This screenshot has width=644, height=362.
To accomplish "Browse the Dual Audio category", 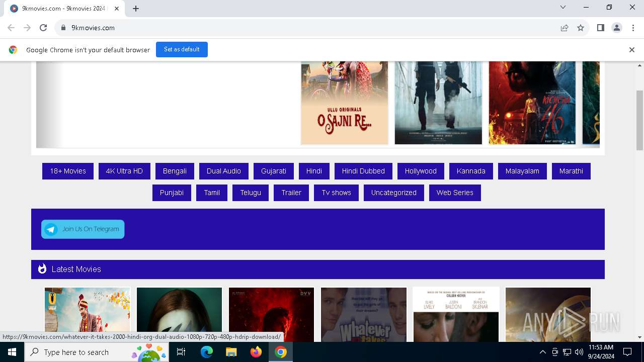I will coord(224,171).
